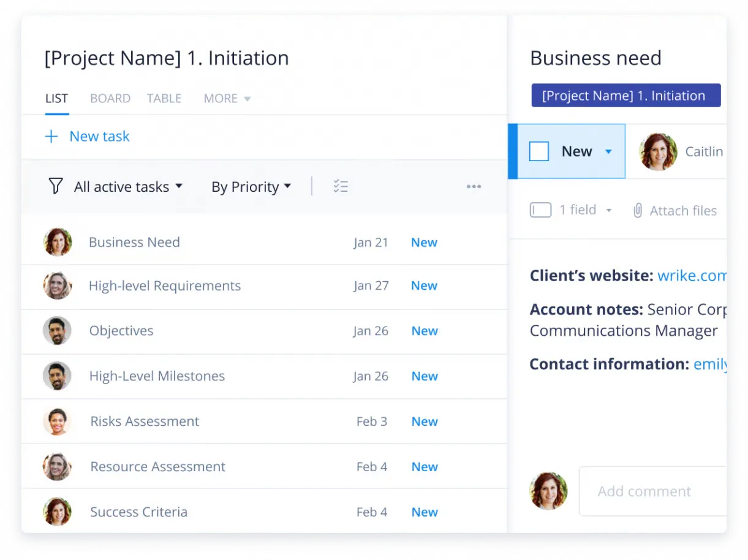Click Jan 26 date on Objectives row
Screen dimensions: 748x560
pyautogui.click(x=371, y=331)
